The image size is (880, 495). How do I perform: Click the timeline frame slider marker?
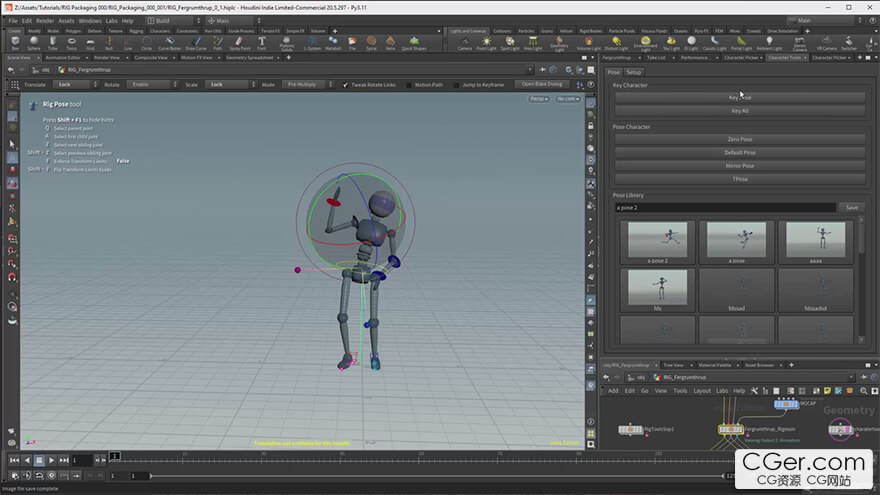coord(114,457)
